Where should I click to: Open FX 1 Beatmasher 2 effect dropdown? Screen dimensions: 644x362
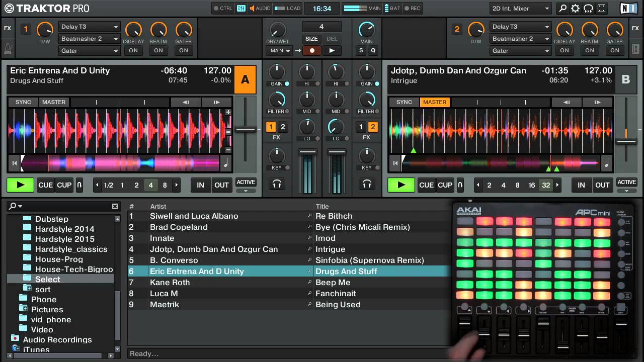[89, 39]
